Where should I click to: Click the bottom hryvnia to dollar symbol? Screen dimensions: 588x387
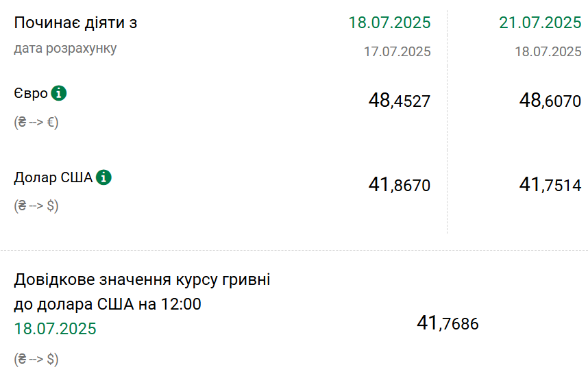coord(36,359)
